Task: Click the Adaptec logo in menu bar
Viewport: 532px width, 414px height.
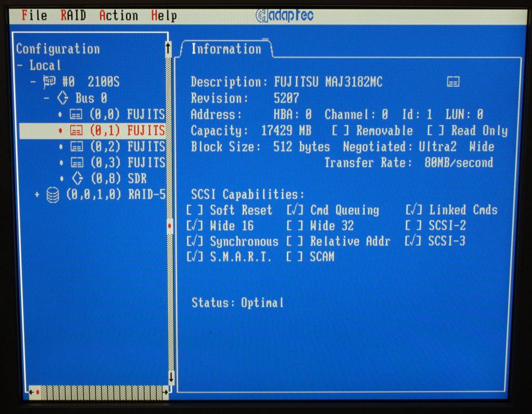Action: point(284,15)
